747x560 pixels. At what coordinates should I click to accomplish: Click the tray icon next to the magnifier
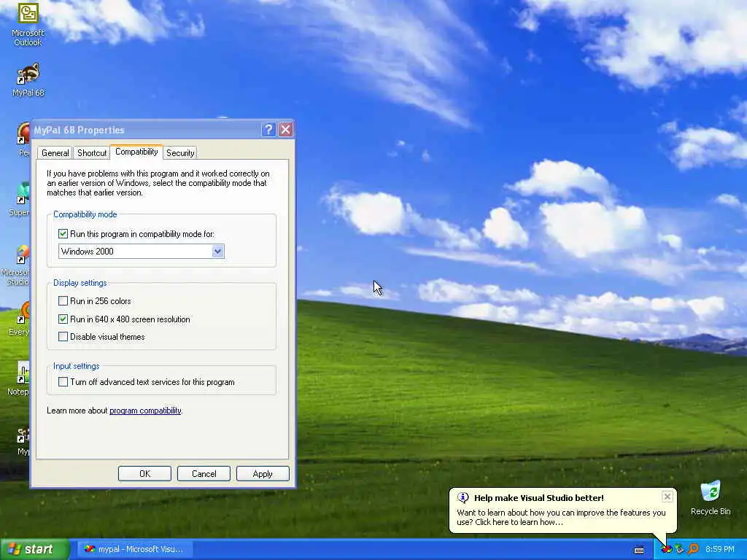coord(680,550)
